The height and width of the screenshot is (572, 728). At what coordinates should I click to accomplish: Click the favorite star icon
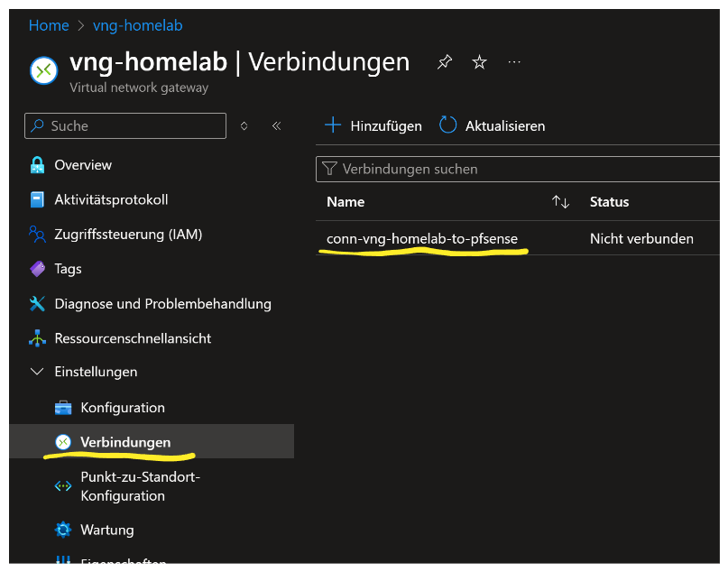click(x=480, y=62)
